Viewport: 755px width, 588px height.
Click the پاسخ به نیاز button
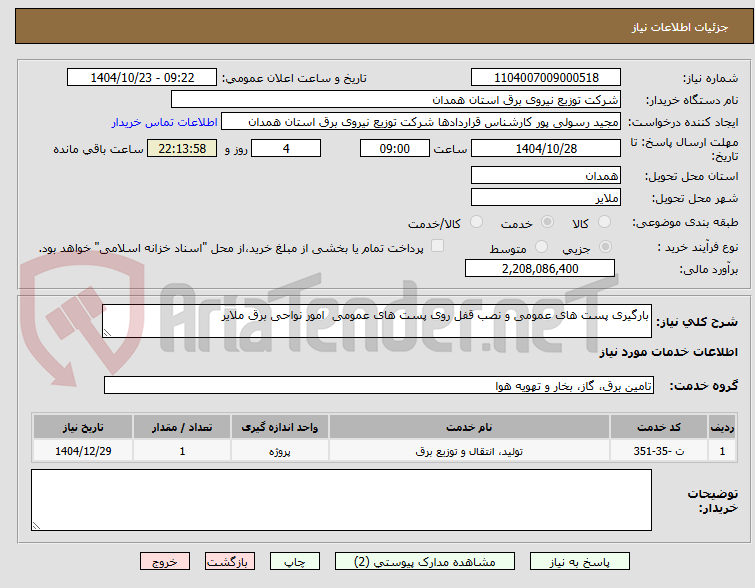click(580, 562)
